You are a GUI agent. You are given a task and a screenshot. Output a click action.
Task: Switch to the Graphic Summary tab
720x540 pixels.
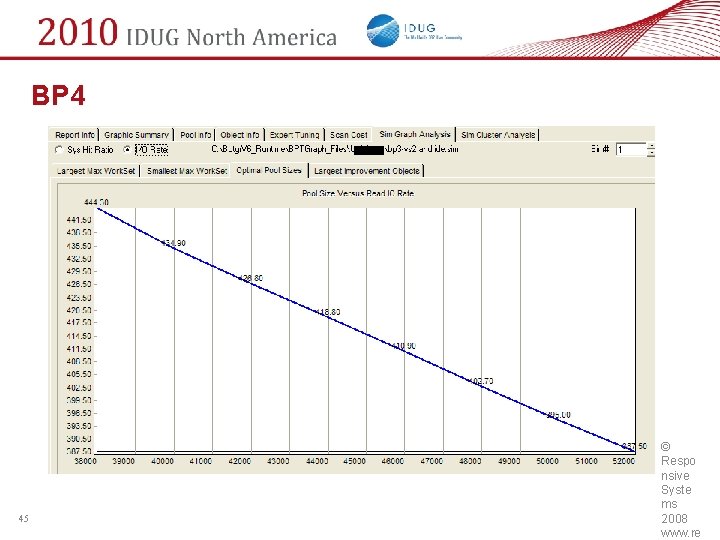tap(136, 135)
